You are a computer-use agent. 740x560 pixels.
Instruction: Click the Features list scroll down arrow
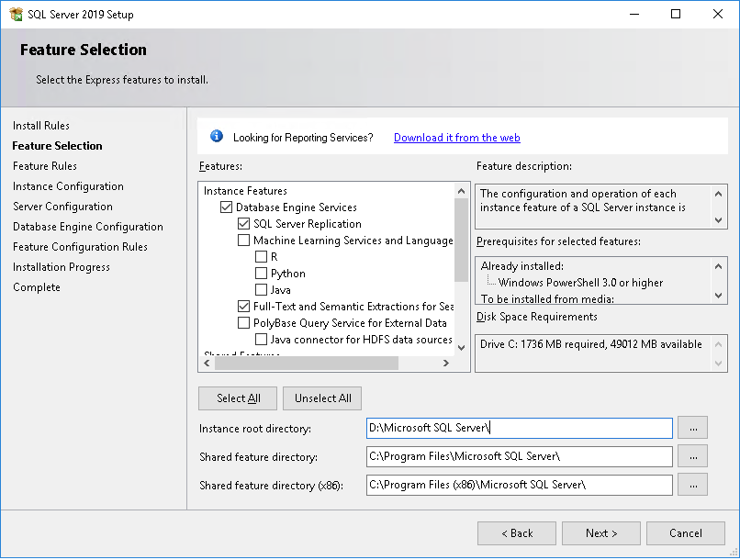click(461, 348)
